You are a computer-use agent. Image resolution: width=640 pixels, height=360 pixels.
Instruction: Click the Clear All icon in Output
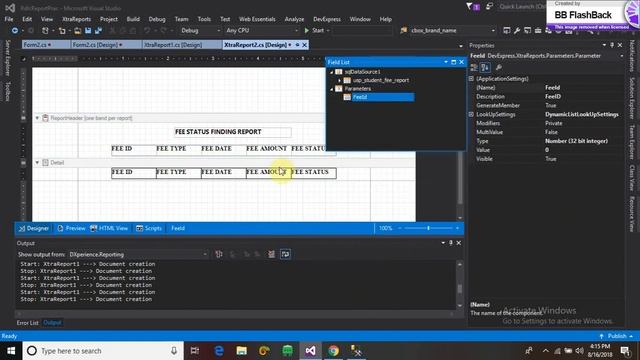point(271,254)
